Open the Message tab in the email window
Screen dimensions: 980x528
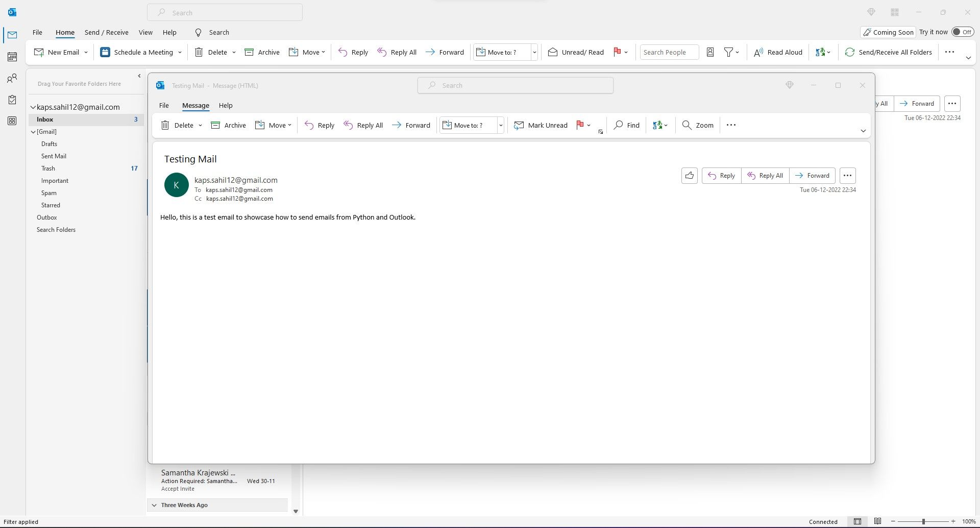click(195, 105)
